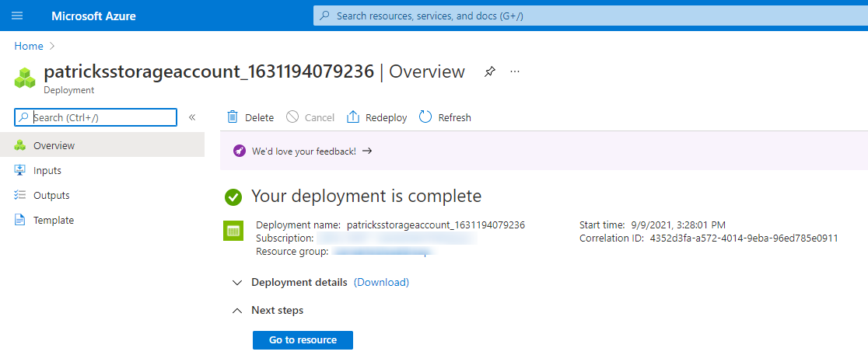Select the Correlation ID value text
The height and width of the screenshot is (355, 868).
click(x=744, y=238)
